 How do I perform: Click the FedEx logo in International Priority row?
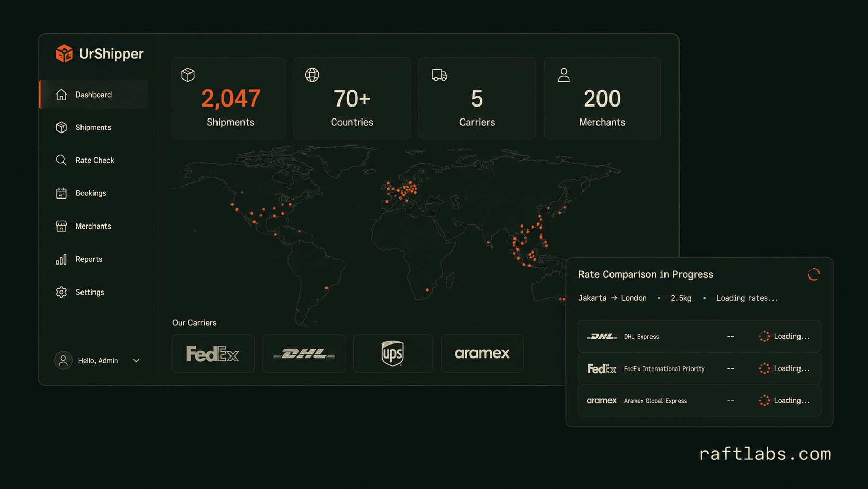602,368
